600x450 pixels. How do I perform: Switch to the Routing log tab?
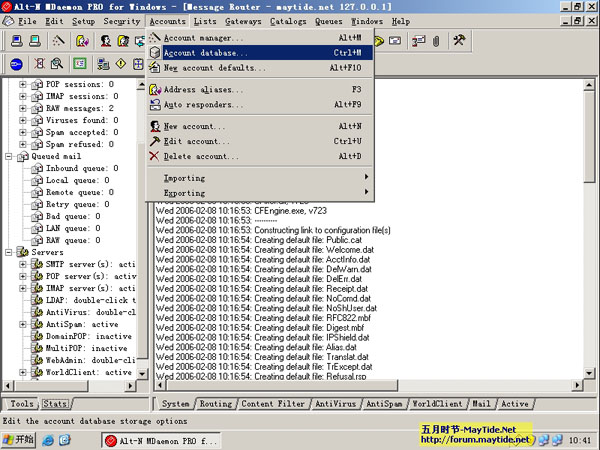tap(216, 404)
